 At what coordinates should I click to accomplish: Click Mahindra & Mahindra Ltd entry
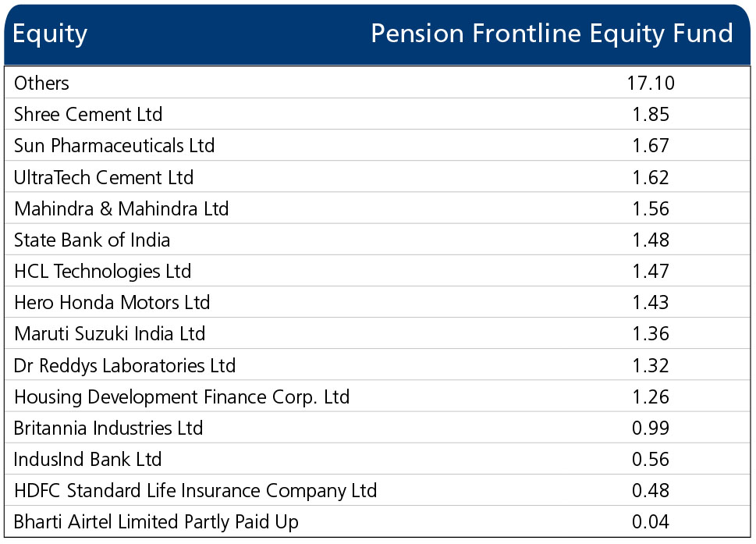[122, 209]
